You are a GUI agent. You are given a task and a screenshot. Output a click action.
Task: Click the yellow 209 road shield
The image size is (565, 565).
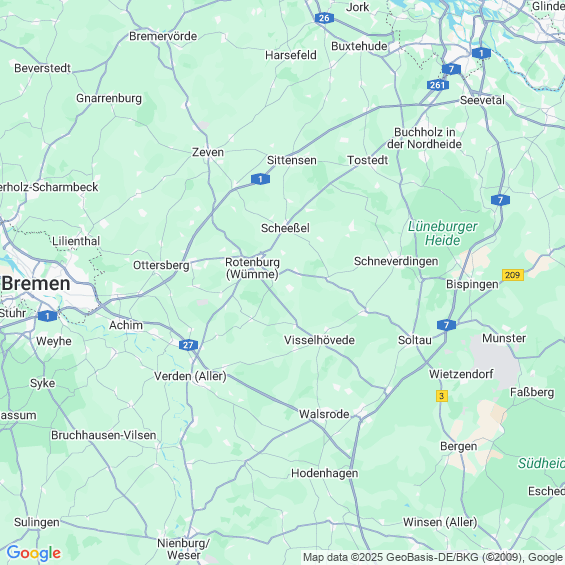(x=512, y=275)
